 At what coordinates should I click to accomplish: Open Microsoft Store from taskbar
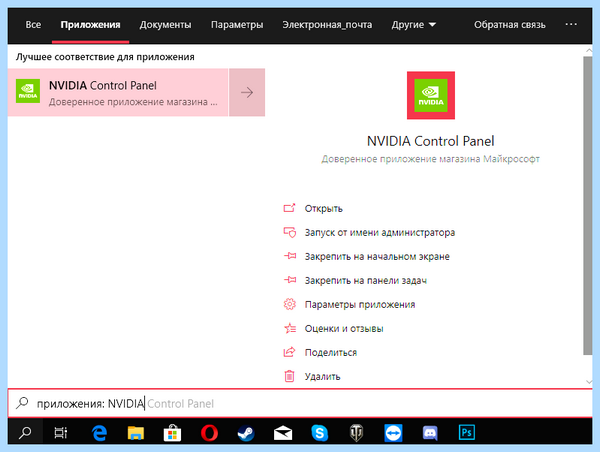pos(173,433)
